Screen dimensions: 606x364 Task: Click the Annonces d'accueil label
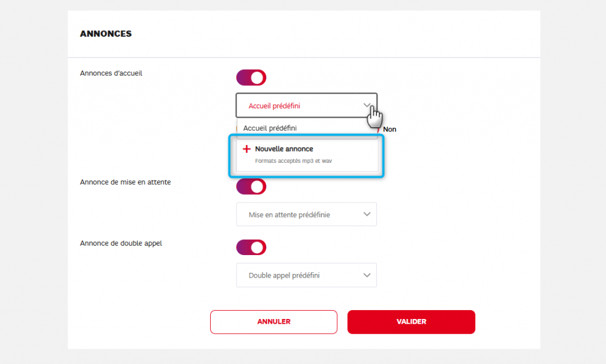click(x=111, y=73)
